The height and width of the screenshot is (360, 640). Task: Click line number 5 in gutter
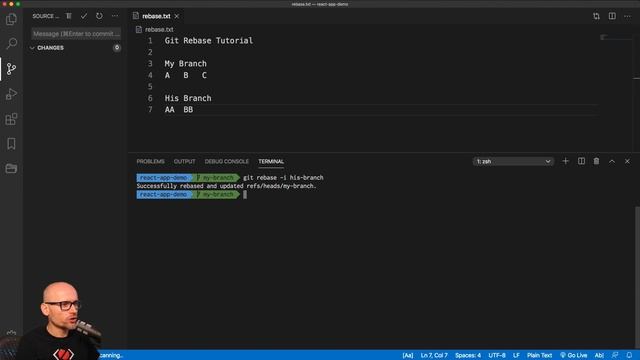(x=150, y=87)
